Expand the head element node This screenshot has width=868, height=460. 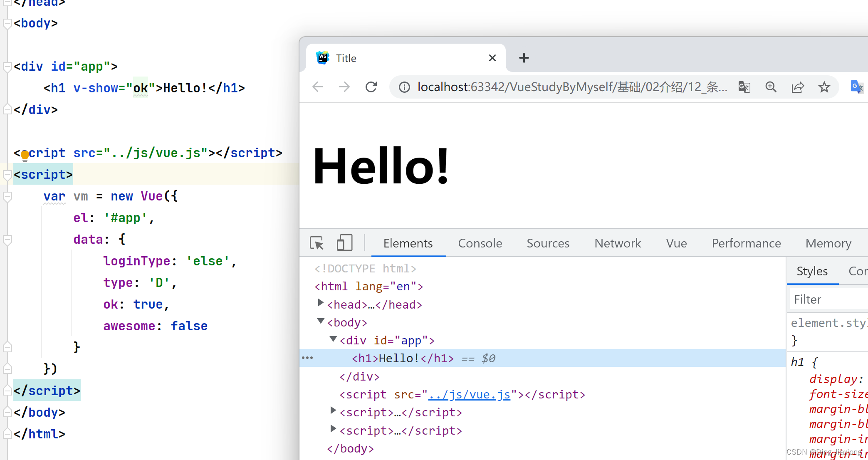[320, 303]
